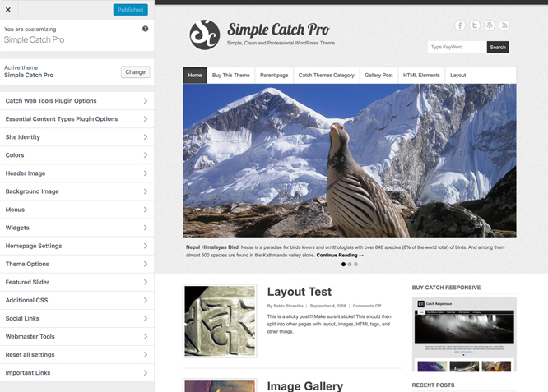Open the Twitter social icon
Image resolution: width=548 pixels, height=392 pixels.
pos(475,25)
